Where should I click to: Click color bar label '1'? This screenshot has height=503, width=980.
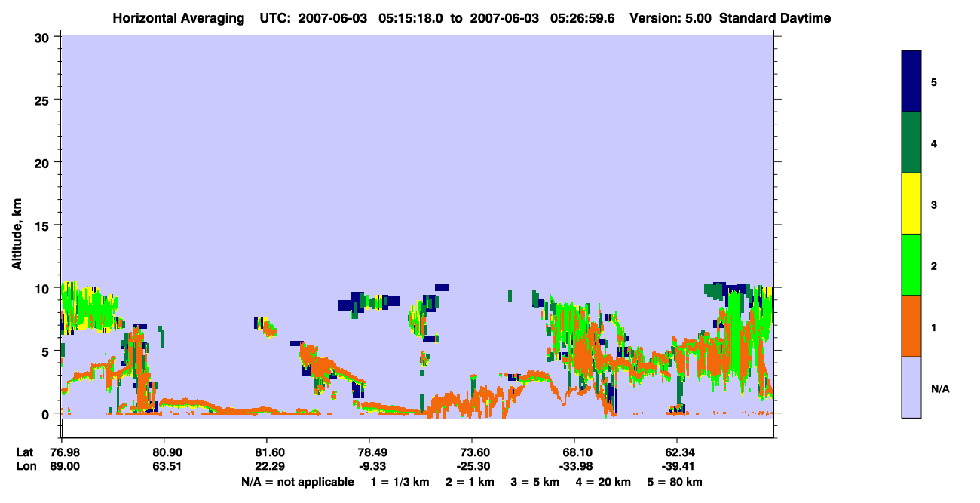tap(934, 327)
